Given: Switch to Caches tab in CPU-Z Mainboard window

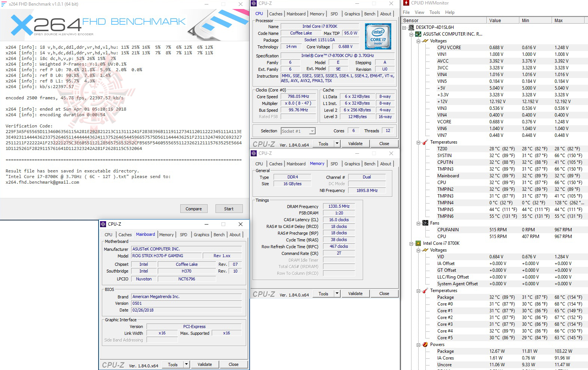Looking at the screenshot, I should (125, 235).
